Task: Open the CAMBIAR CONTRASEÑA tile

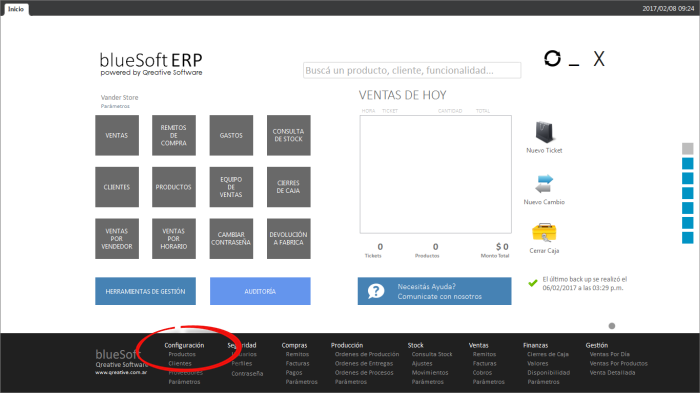Action: [x=231, y=238]
